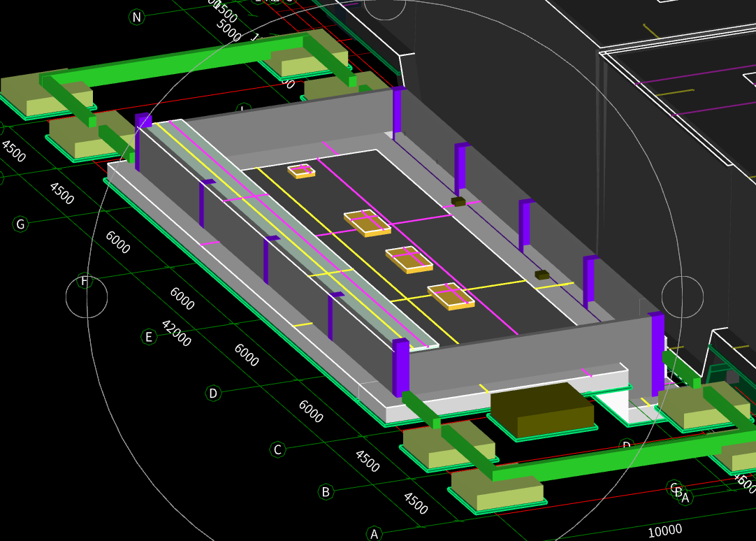
Task: Select the dark olive block at front
Action: [542, 410]
